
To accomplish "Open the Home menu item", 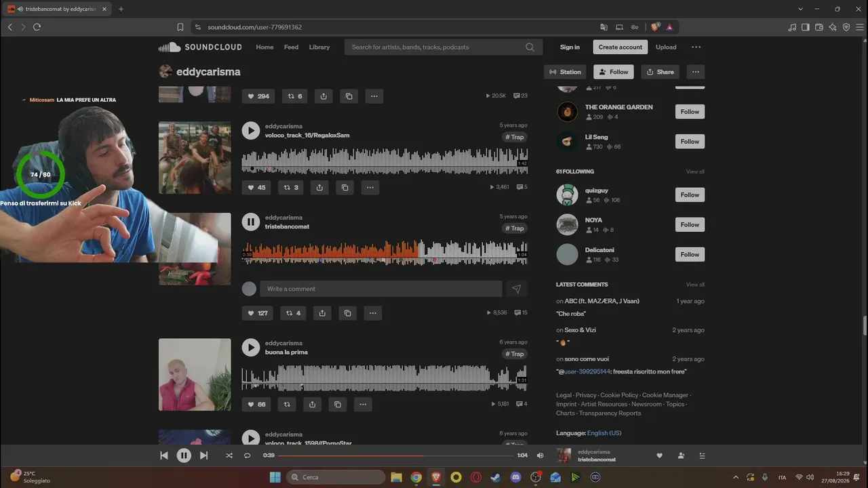I will click(x=264, y=47).
